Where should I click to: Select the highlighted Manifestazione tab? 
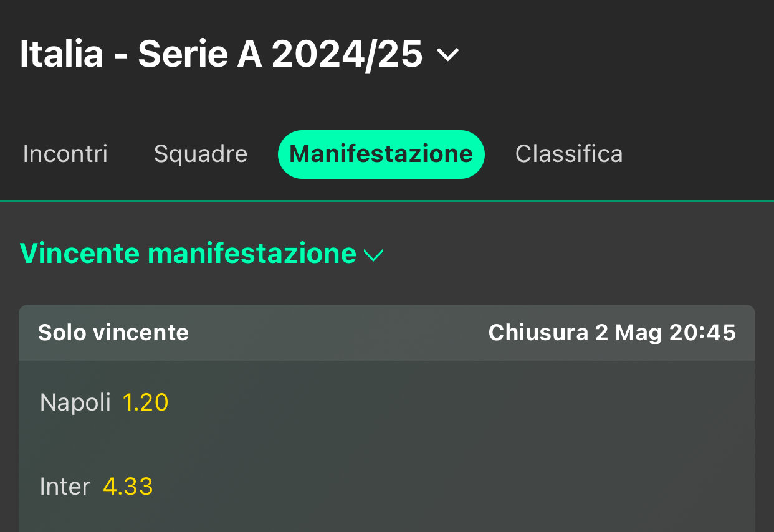coord(381,154)
